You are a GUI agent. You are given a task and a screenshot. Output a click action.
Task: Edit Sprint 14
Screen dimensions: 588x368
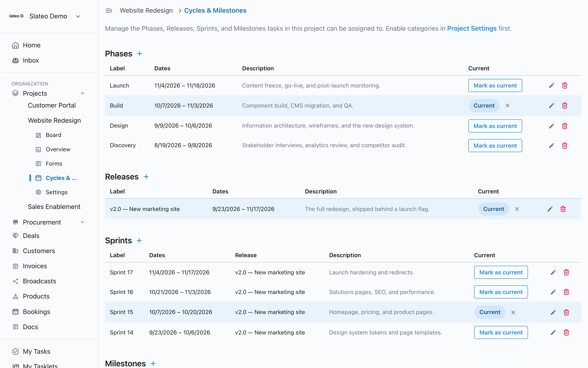point(553,332)
